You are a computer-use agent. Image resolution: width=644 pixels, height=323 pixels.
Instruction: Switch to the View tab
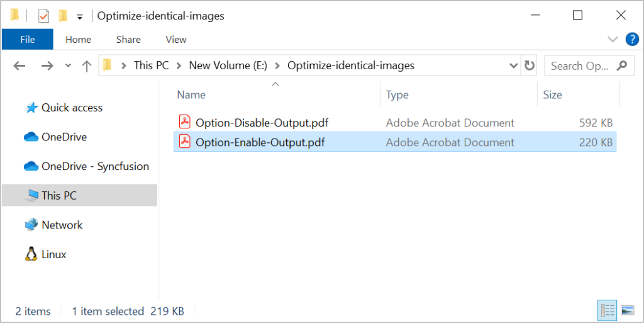pyautogui.click(x=176, y=39)
